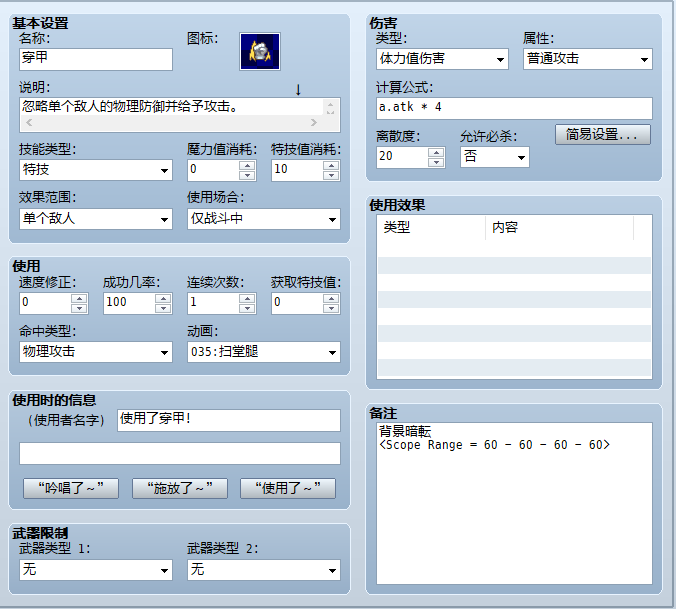Decrease 速度修正 with the down arrow
676x609 pixels.
(x=79, y=308)
